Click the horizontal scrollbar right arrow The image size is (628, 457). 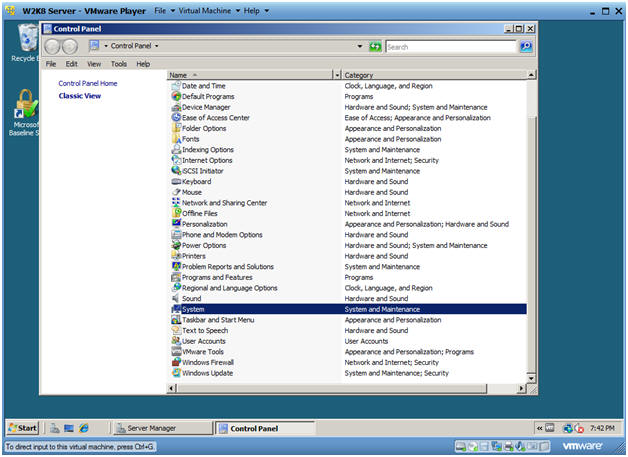(x=521, y=388)
